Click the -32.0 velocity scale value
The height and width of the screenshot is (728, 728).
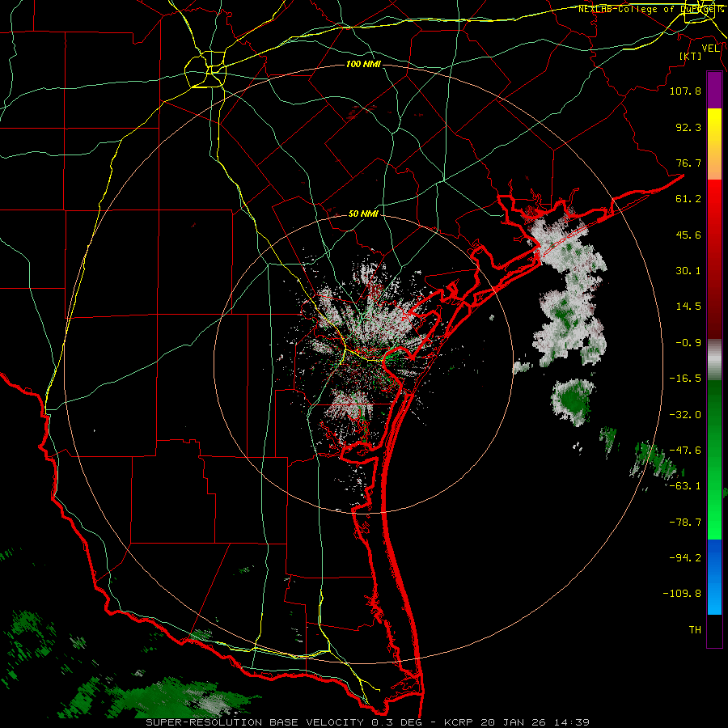[x=685, y=415]
